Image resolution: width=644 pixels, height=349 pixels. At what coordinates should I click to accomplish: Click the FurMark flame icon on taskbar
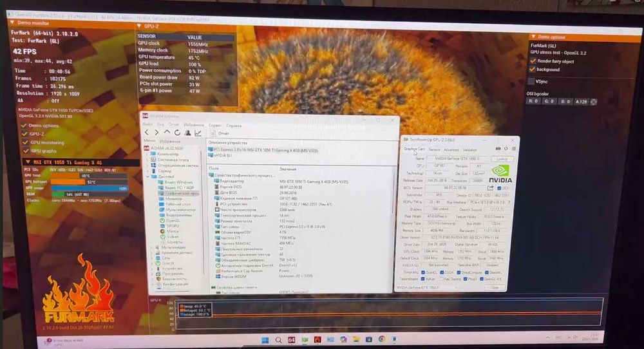click(x=317, y=340)
